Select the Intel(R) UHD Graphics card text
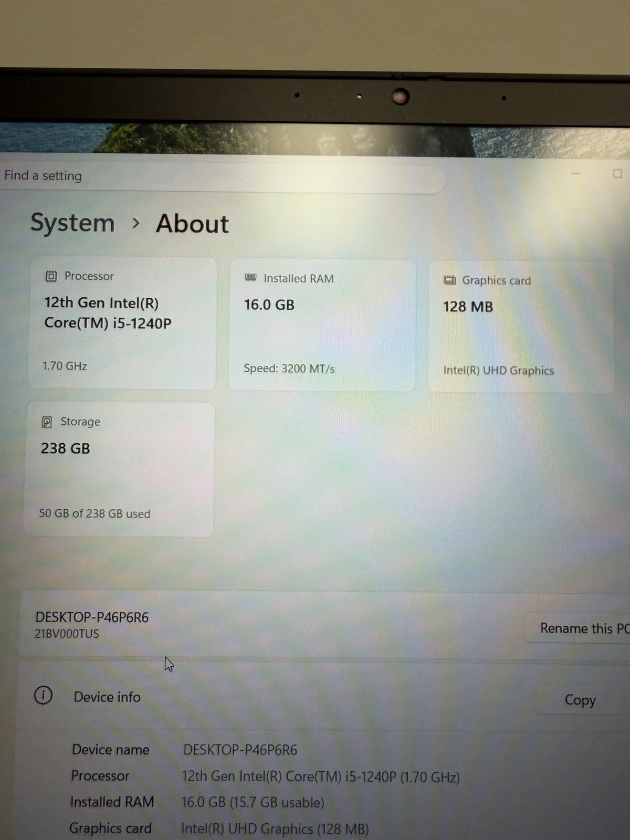The image size is (630, 840). [x=498, y=370]
